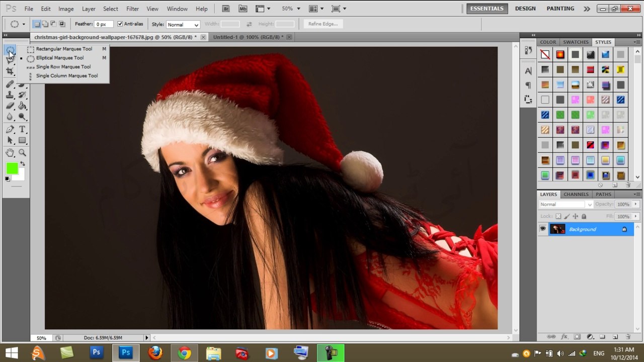Image resolution: width=644 pixels, height=362 pixels.
Task: Open the Opacity slider arrow
Action: [x=636, y=204]
